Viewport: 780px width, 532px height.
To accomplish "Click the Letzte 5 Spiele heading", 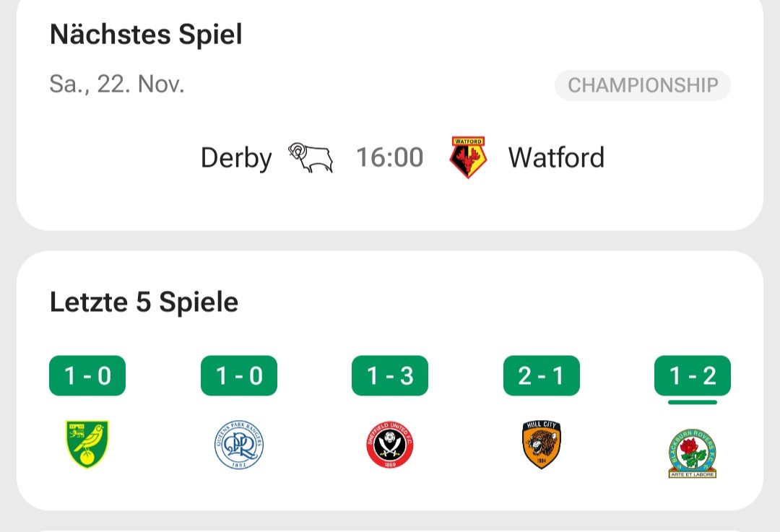I will (144, 302).
